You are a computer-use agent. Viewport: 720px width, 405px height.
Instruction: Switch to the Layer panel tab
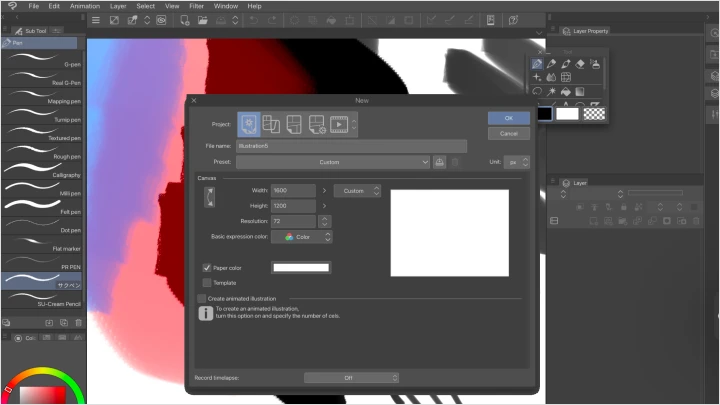(575, 183)
